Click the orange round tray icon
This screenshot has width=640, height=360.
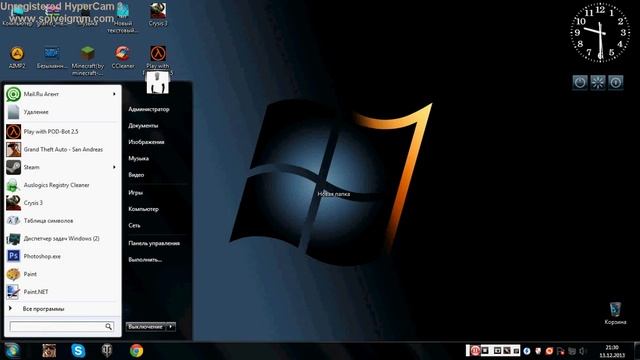[549, 351]
